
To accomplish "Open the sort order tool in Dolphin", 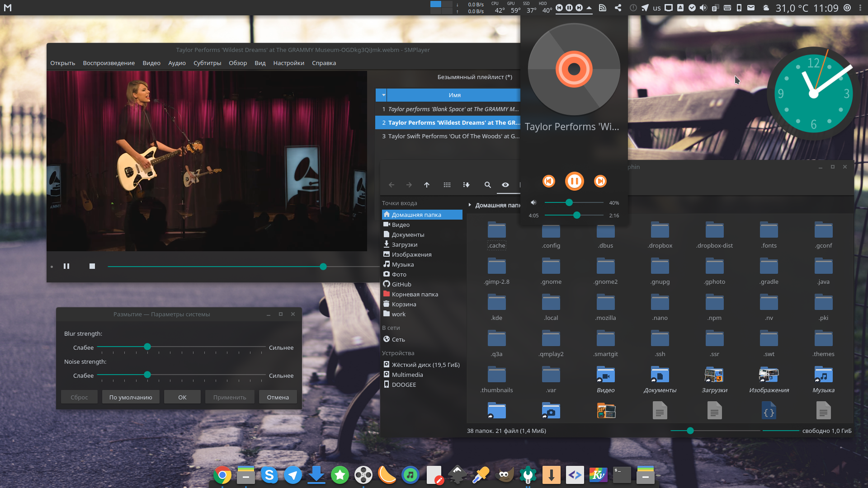I will click(466, 185).
